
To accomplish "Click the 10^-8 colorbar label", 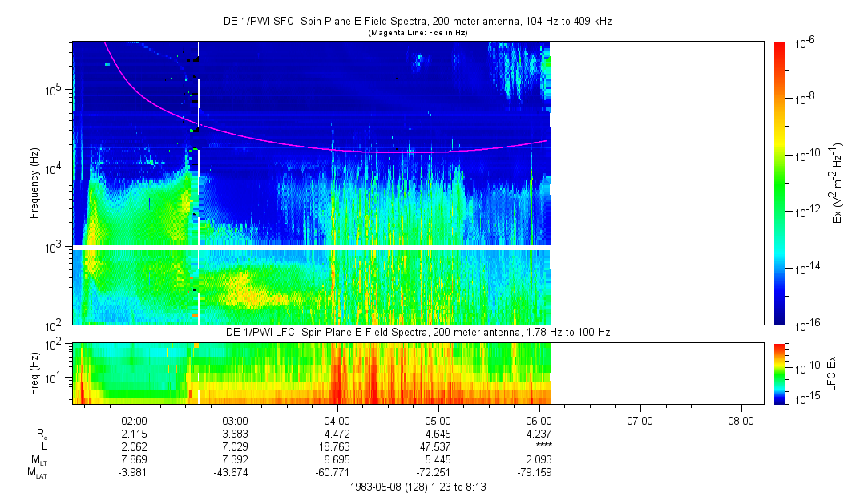I will coord(804,99).
